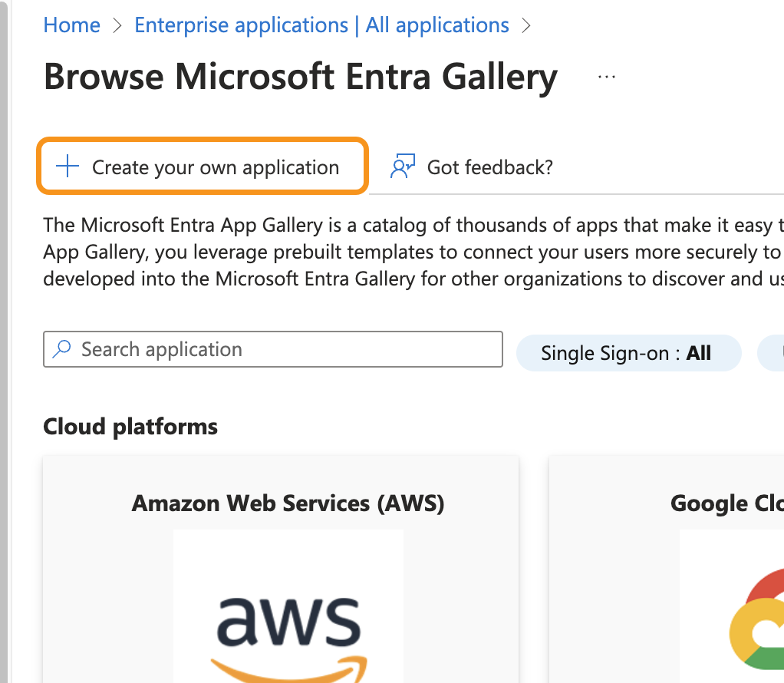This screenshot has height=683, width=784.
Task: Click the Got feedback person icon
Action: tap(402, 167)
